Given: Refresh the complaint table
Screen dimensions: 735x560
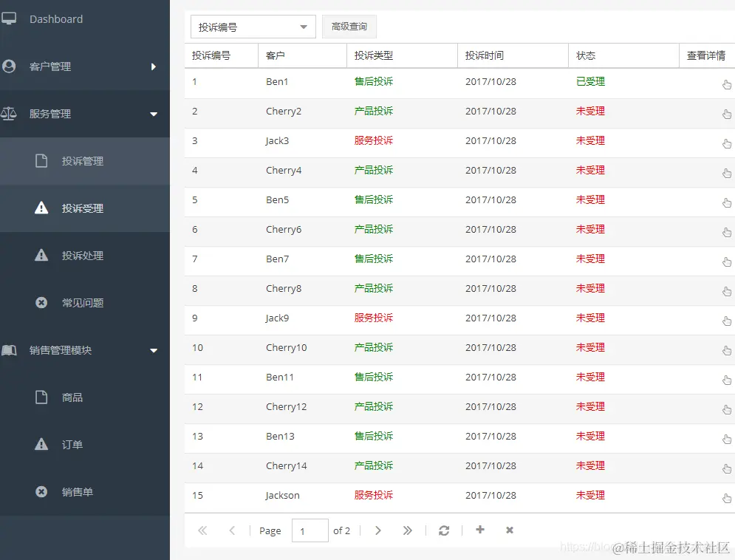Looking at the screenshot, I should pyautogui.click(x=444, y=530).
